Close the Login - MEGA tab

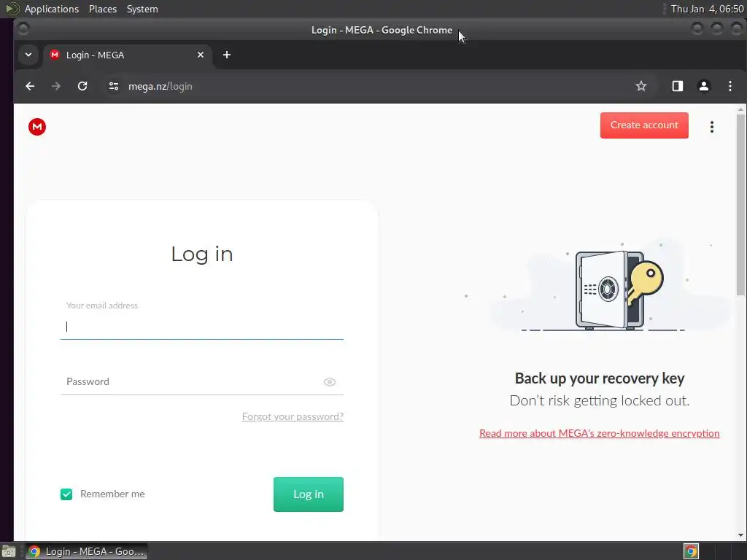201,55
